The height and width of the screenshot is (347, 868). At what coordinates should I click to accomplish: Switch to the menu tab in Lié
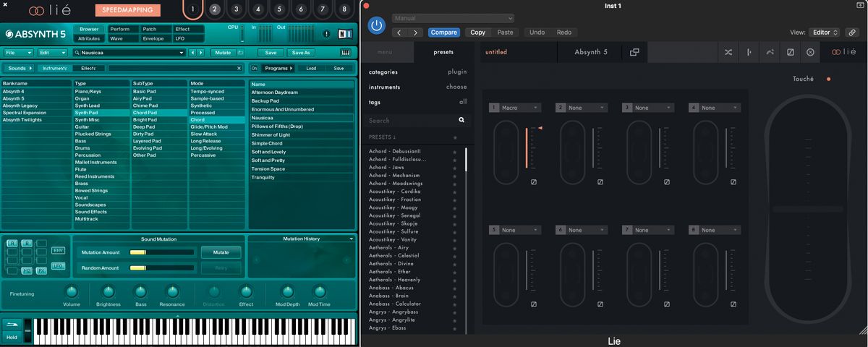pyautogui.click(x=385, y=52)
